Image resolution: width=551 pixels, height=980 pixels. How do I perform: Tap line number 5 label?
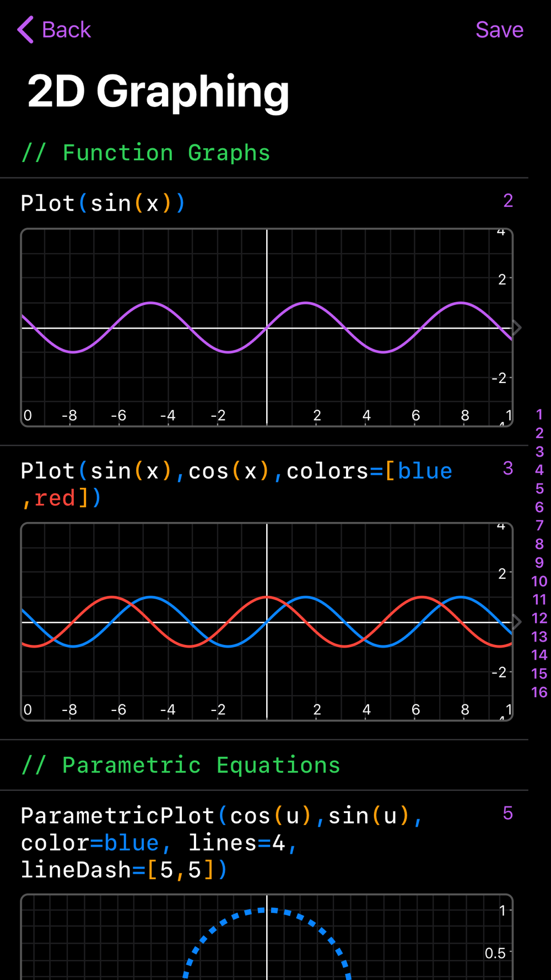coord(508,813)
